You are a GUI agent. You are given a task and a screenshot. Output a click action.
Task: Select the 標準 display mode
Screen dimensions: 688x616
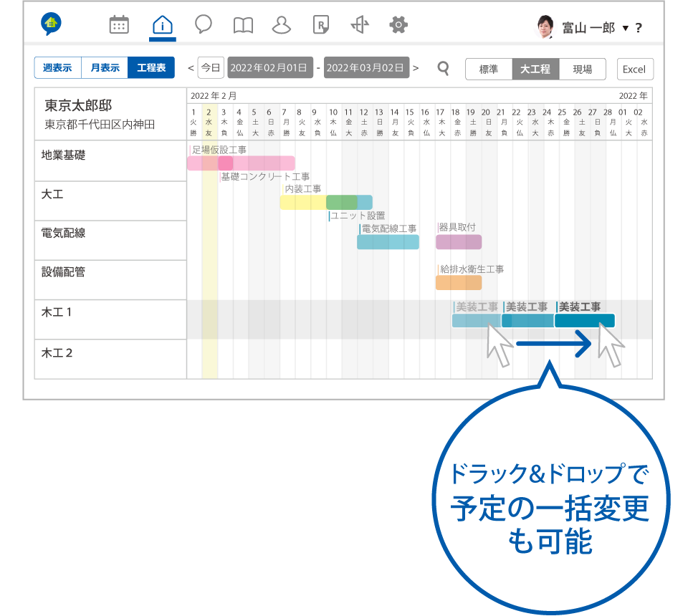(x=489, y=69)
